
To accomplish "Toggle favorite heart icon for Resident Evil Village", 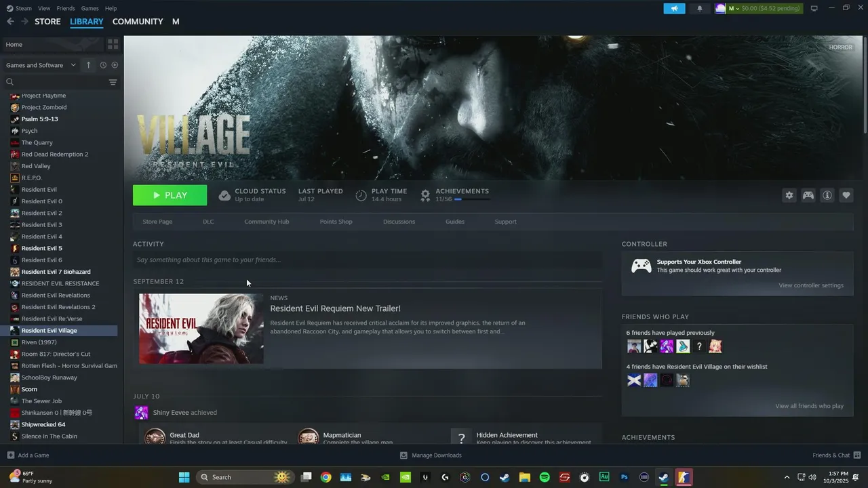I will click(x=846, y=195).
